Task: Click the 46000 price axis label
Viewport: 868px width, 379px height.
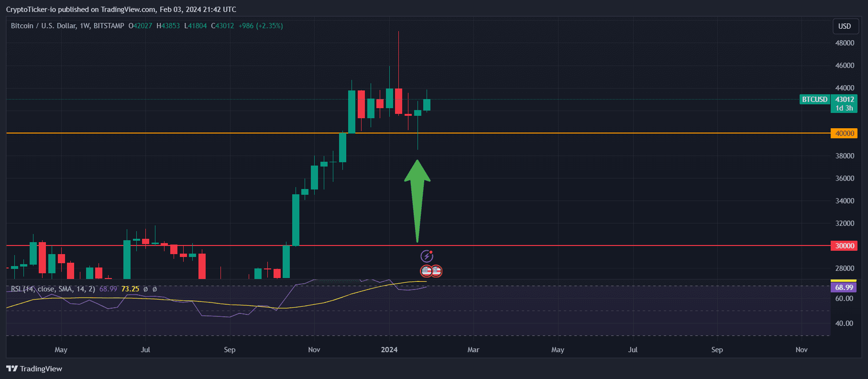Action: pos(845,66)
